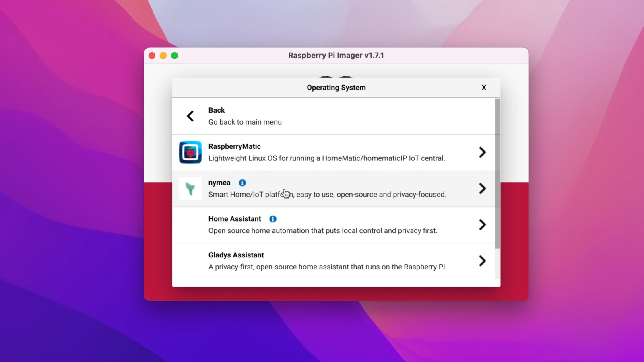Select the RaspberryMatic raspberry logo
The image size is (644, 362).
pos(190,152)
